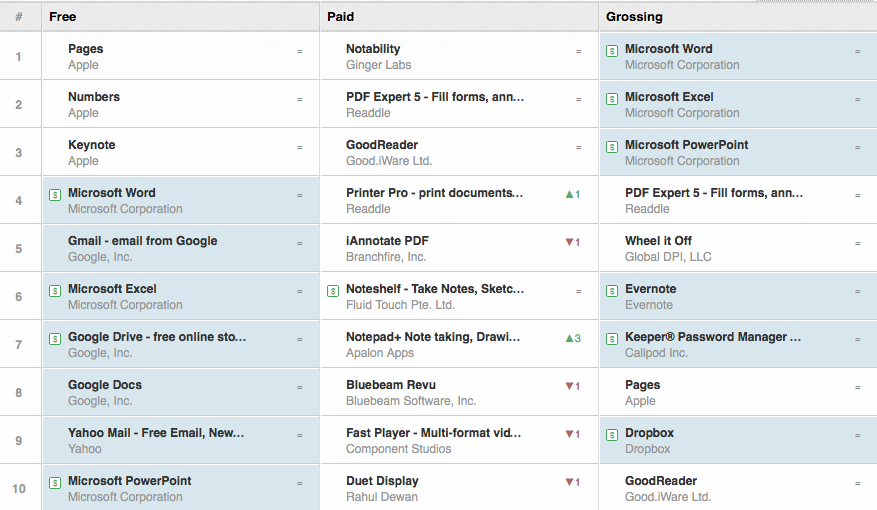The width and height of the screenshot is (877, 510).
Task: Open Notability app listing
Action: pyautogui.click(x=373, y=49)
